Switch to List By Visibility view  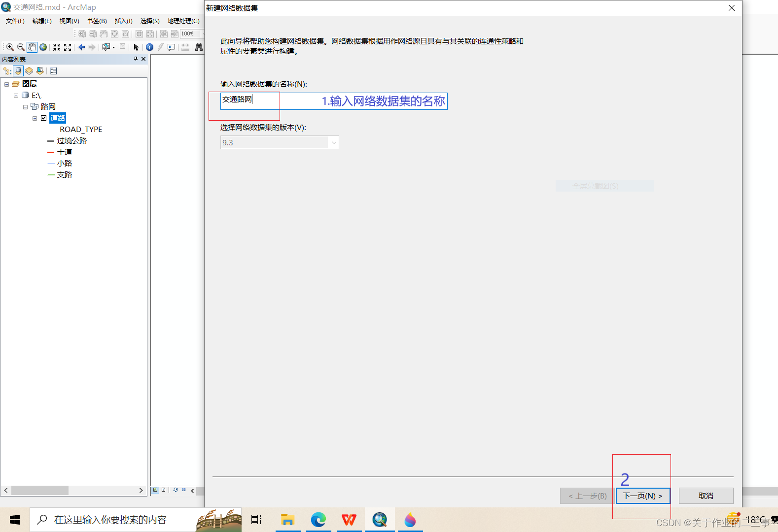(29, 71)
